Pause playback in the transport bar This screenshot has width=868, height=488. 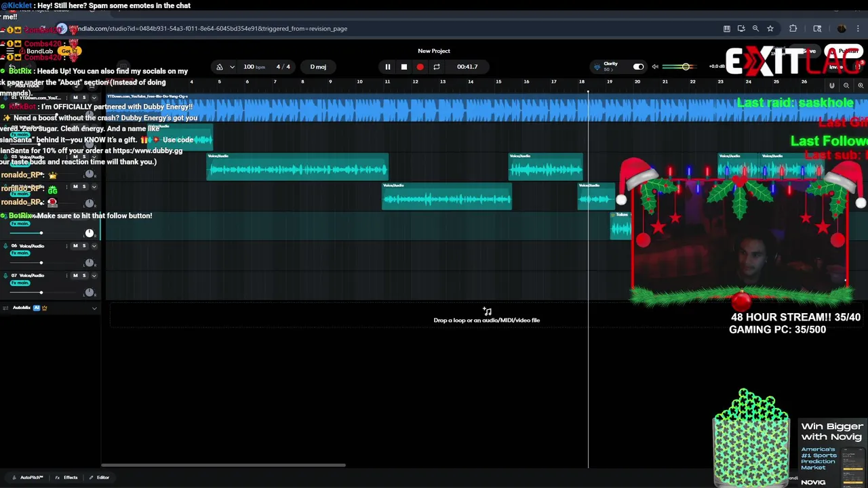click(x=387, y=66)
